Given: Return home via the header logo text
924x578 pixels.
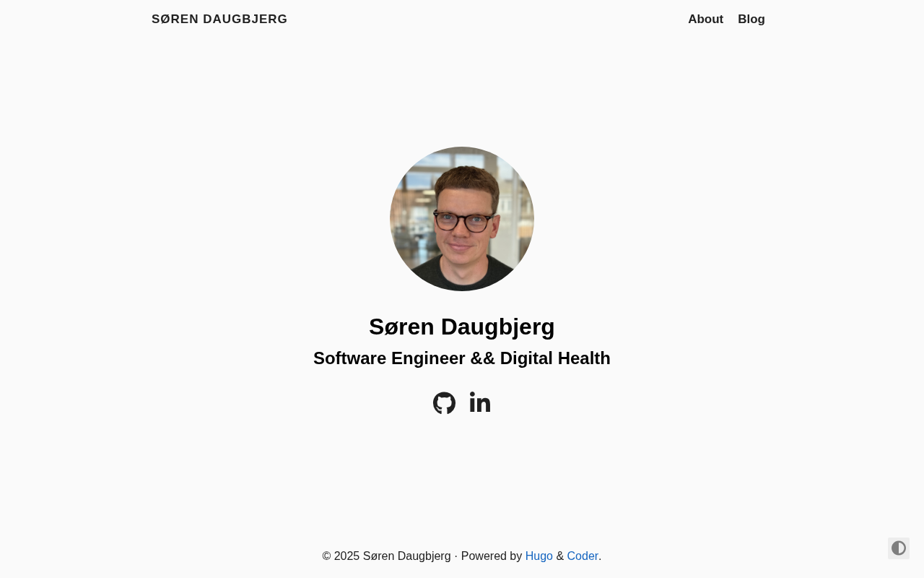Looking at the screenshot, I should pos(219,20).
